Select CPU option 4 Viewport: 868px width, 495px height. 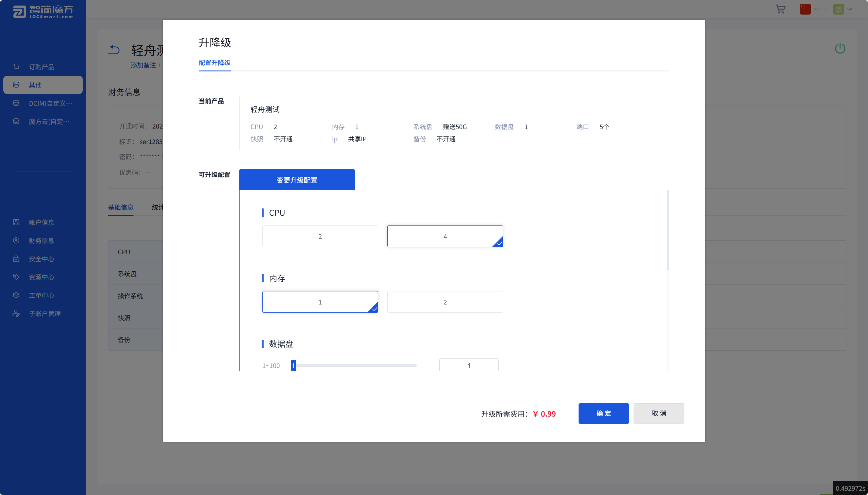click(444, 236)
